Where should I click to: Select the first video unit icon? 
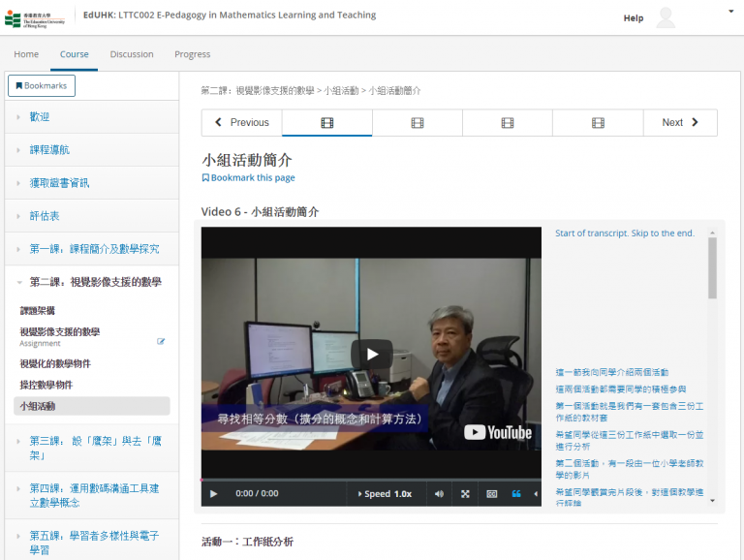(326, 123)
